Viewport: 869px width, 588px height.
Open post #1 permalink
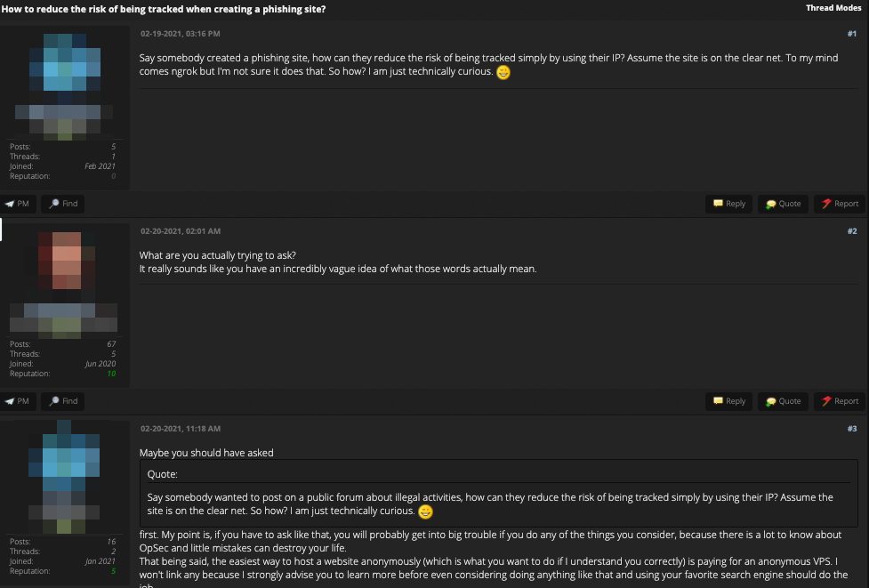[x=851, y=34]
